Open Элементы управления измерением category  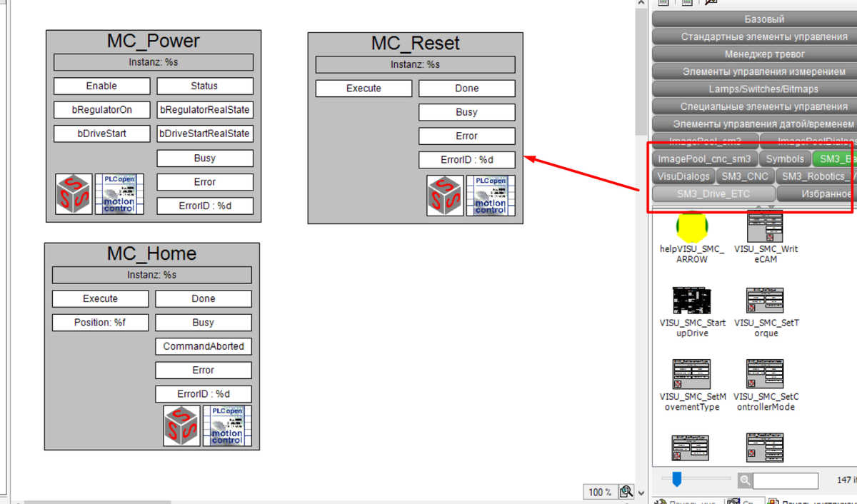[x=754, y=71]
